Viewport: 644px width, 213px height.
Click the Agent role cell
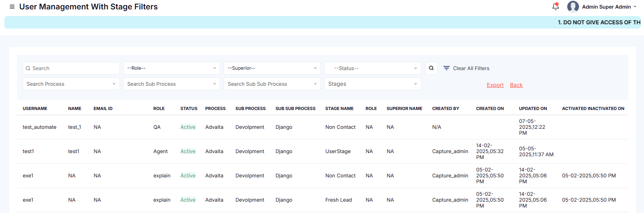161,152
